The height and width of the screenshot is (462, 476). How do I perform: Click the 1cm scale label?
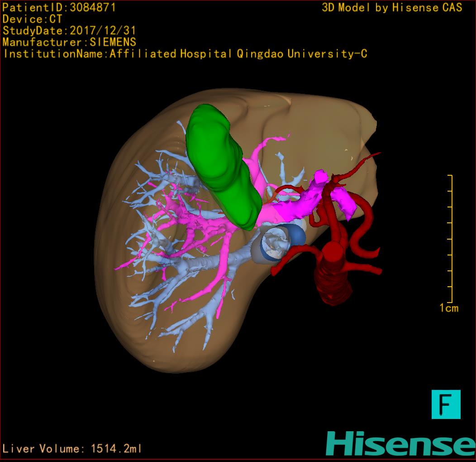tap(449, 308)
